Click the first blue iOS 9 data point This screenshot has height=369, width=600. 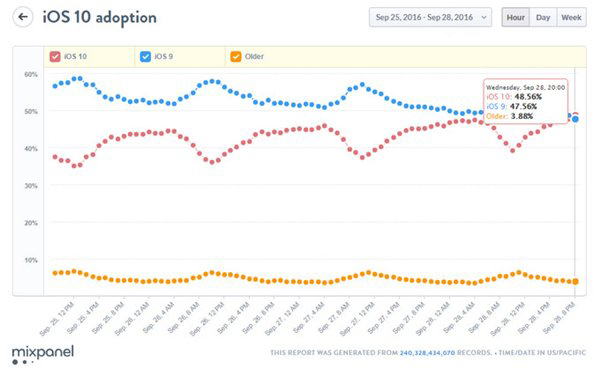click(x=55, y=86)
